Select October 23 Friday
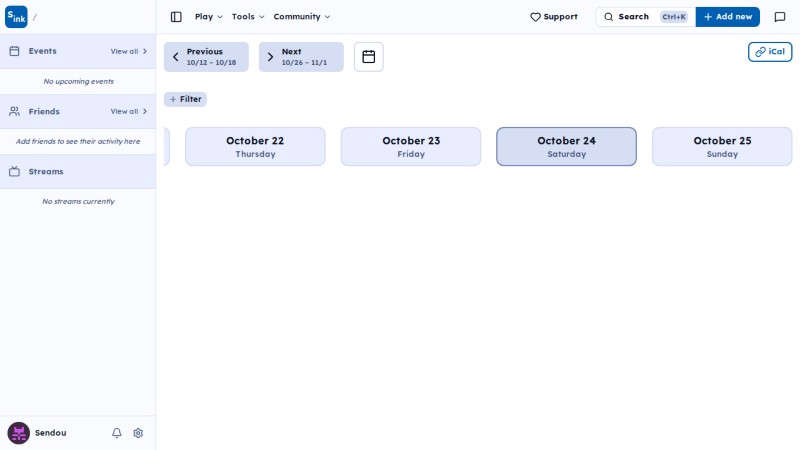800x450 pixels. click(x=411, y=146)
